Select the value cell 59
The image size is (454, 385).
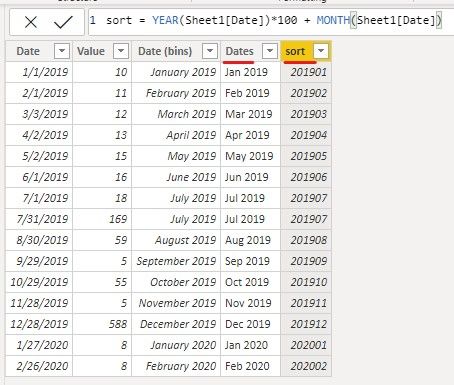click(102, 240)
